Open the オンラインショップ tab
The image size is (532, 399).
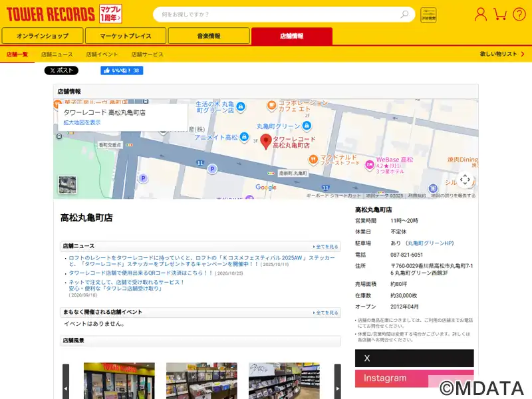click(43, 36)
